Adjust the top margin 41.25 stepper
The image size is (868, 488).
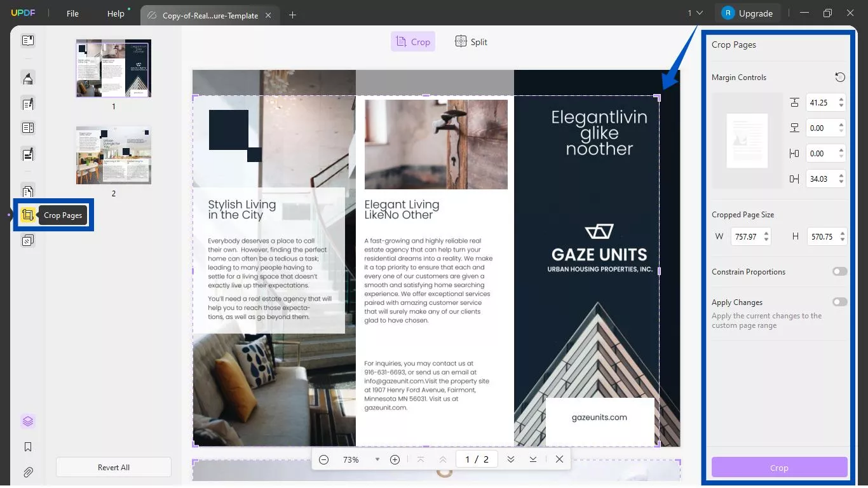(x=841, y=102)
